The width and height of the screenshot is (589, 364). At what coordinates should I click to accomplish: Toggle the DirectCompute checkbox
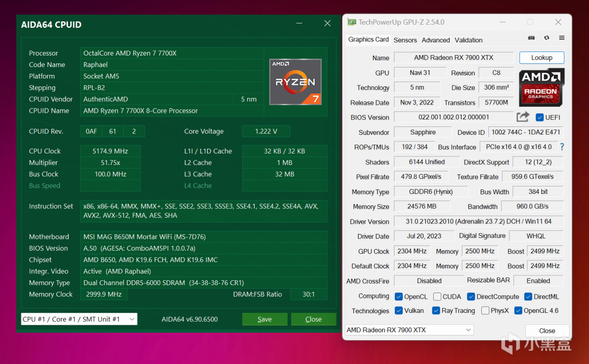pyautogui.click(x=471, y=297)
